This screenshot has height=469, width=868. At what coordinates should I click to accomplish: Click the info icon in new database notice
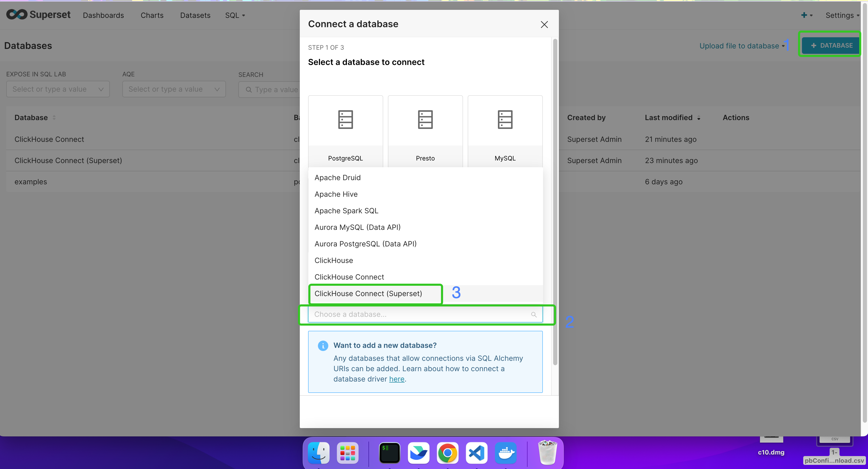323,346
